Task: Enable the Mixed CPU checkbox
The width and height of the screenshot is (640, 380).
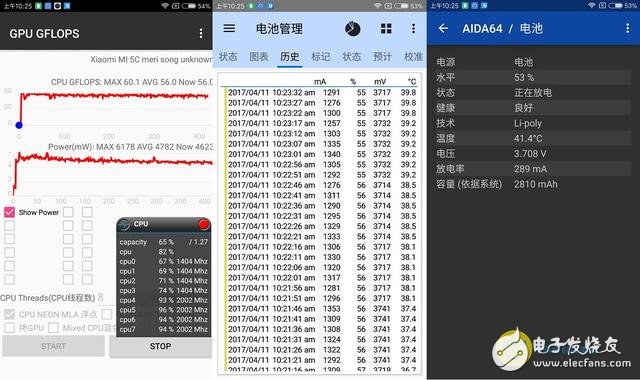Action: click(53, 328)
